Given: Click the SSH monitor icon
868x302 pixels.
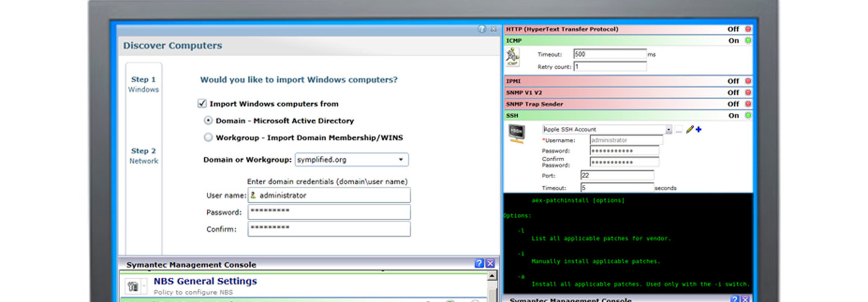Looking at the screenshot, I should tap(516, 134).
